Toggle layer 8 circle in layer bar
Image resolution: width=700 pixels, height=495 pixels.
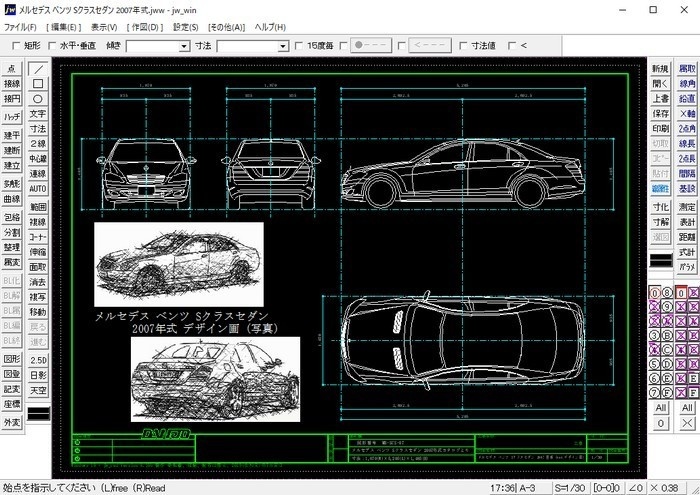[667, 293]
